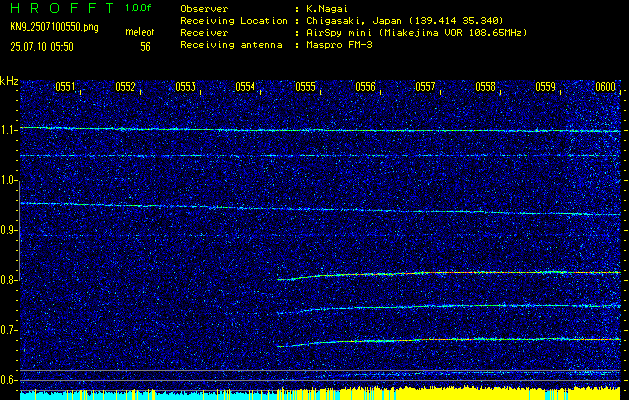Click the Maspro FM-3 antenna text
This screenshot has width=629, height=400.
point(338,45)
